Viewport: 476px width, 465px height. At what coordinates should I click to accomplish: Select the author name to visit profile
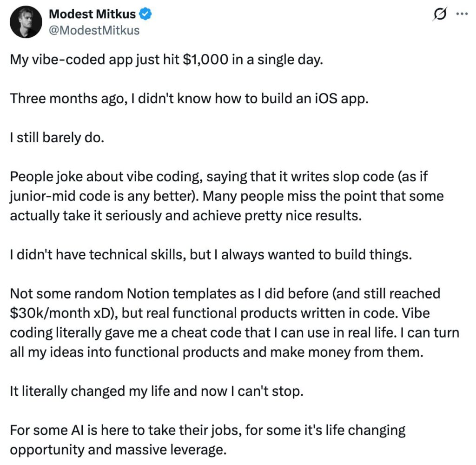click(x=93, y=13)
